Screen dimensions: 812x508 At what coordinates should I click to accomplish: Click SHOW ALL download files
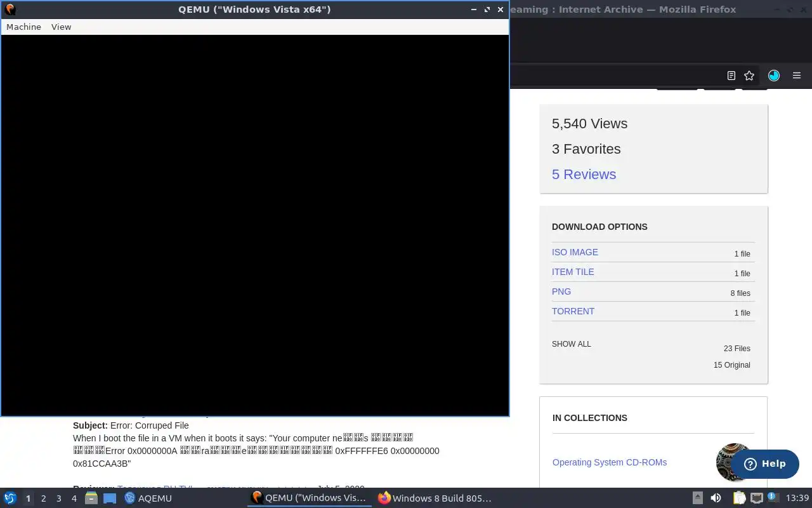571,344
